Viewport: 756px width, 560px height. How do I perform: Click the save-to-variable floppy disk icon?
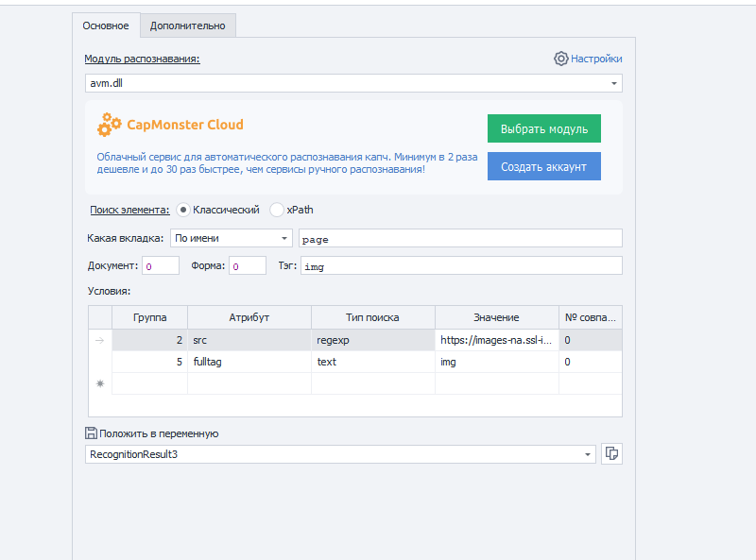pyautogui.click(x=91, y=433)
